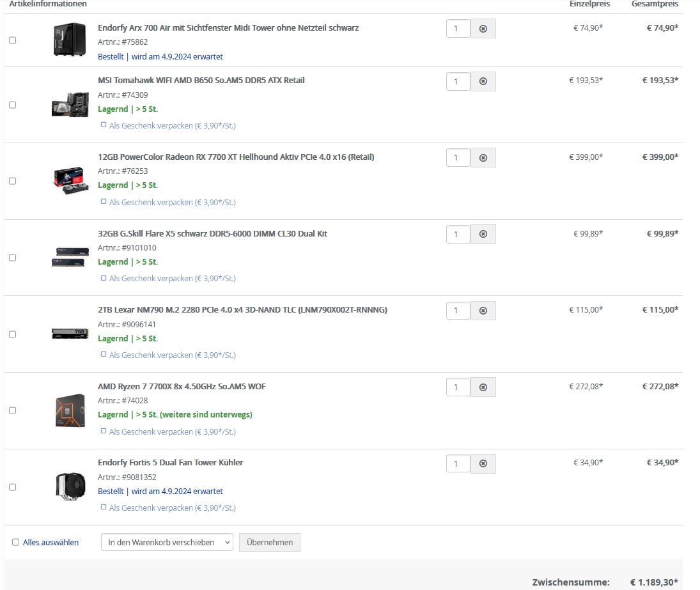Enable gift wrapping for Ryzen 7 7700X
The height and width of the screenshot is (590, 700).
point(104,431)
